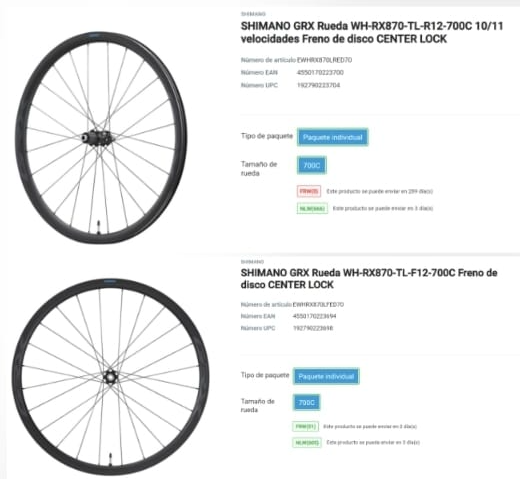
Task: Click the green NLW badge on front wheel
Action: point(307,443)
